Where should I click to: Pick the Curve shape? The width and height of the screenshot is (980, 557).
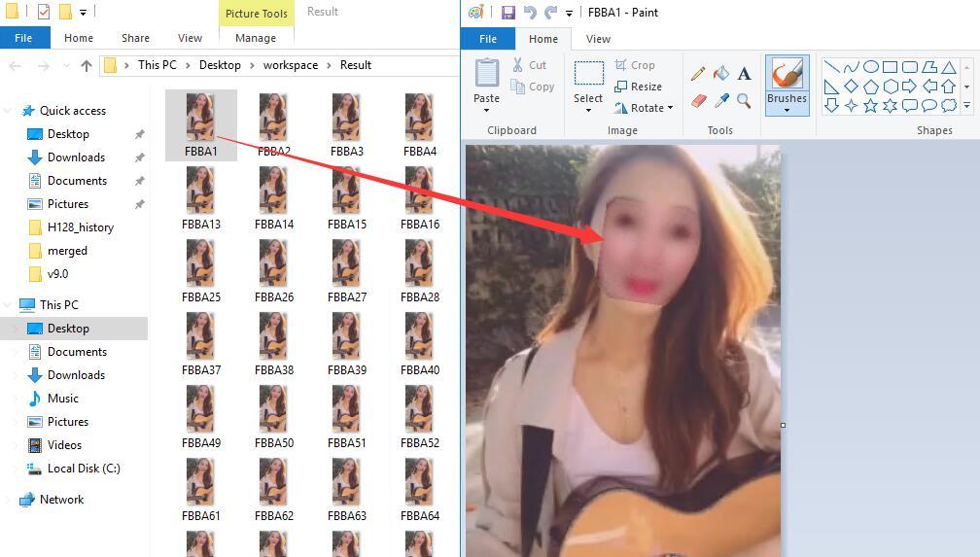851,67
